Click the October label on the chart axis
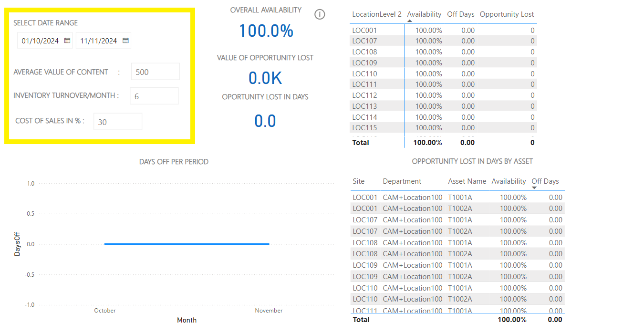The width and height of the screenshot is (644, 334). [x=104, y=310]
